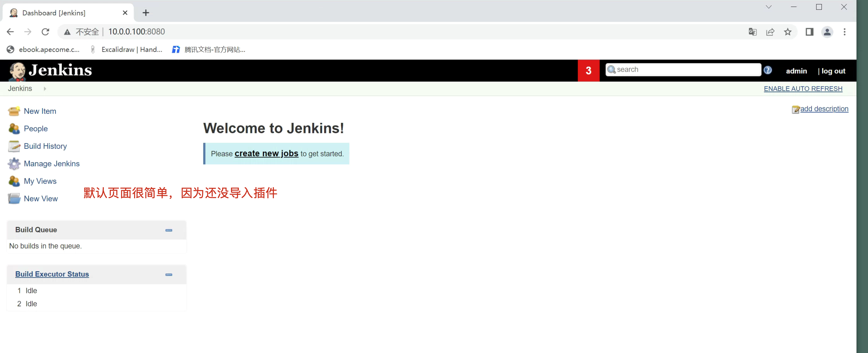Click the New Item box icon
This screenshot has width=868, height=353.
[14, 111]
